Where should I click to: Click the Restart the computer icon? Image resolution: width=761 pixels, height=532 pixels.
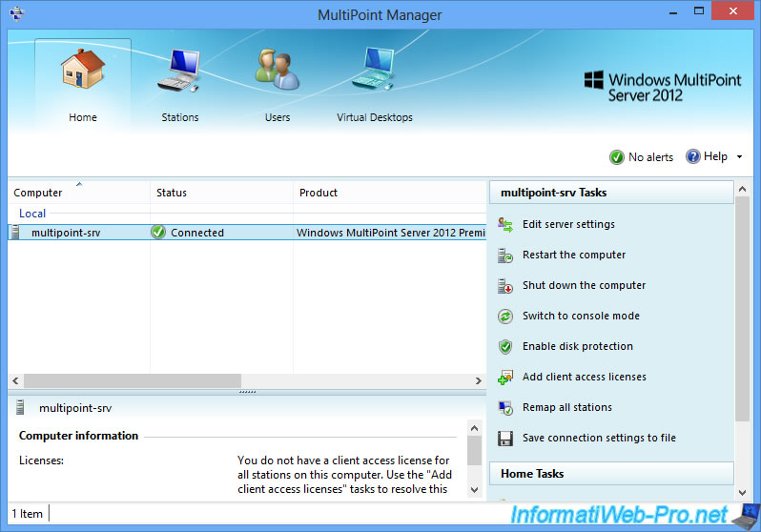pyautogui.click(x=505, y=256)
